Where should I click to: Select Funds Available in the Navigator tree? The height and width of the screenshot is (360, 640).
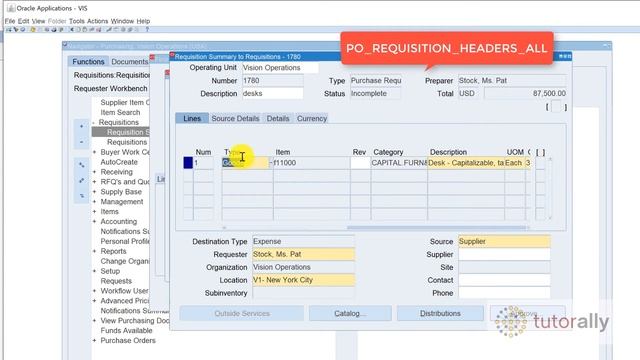pyautogui.click(x=126, y=331)
